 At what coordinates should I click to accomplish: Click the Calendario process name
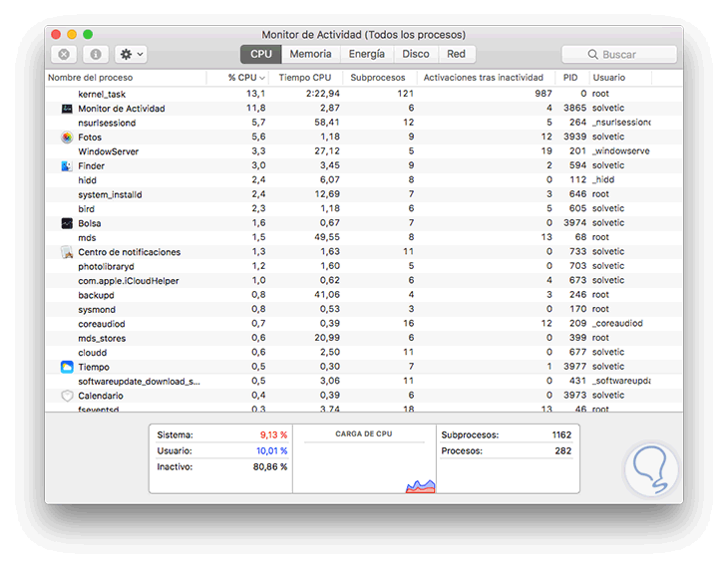(101, 396)
